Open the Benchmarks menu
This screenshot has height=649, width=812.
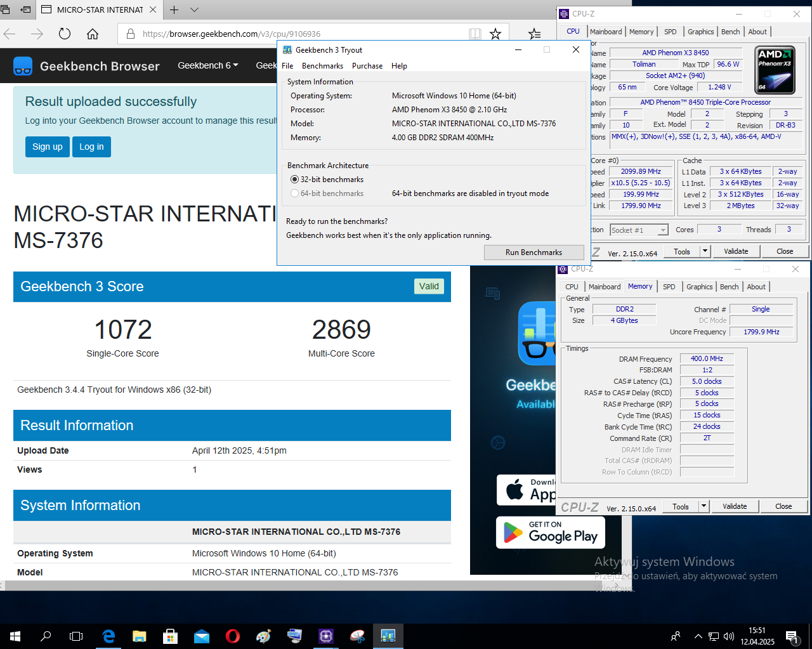[x=322, y=66]
